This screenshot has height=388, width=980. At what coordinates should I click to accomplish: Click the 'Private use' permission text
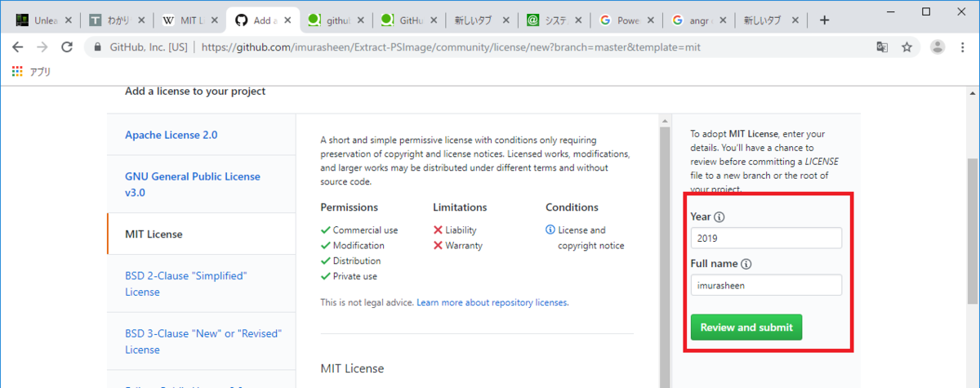[355, 276]
